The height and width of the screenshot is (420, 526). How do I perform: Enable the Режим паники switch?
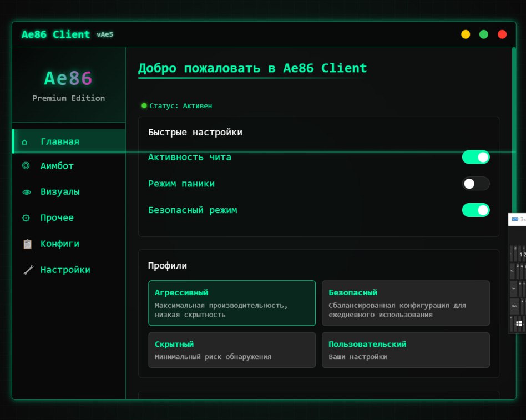coord(476,184)
